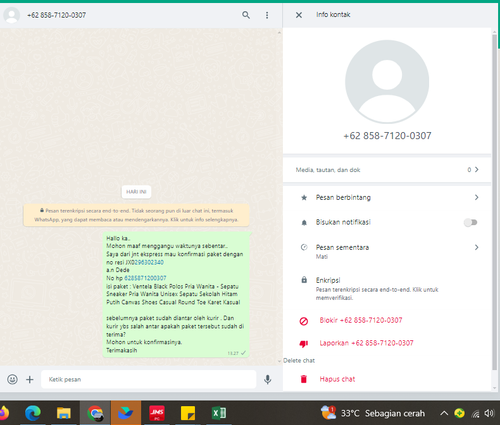This screenshot has height=425, width=500.
Task: Close the Info kontak panel
Action: [x=299, y=15]
